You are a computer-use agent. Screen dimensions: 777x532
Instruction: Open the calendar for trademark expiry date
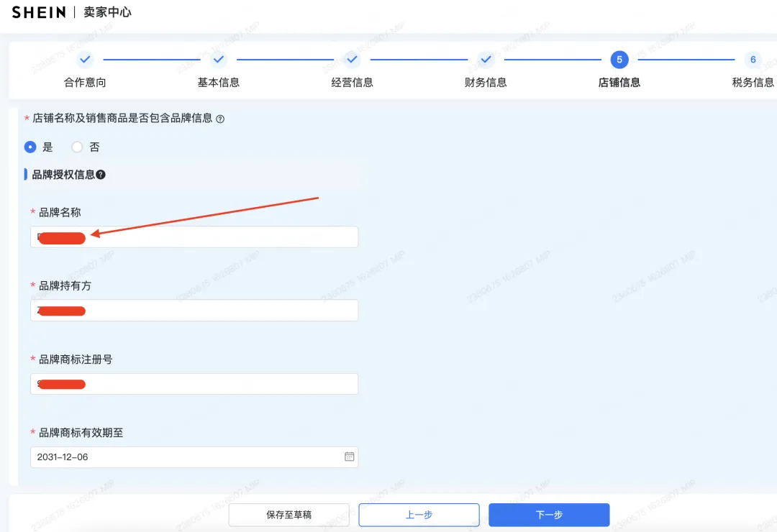[348, 457]
